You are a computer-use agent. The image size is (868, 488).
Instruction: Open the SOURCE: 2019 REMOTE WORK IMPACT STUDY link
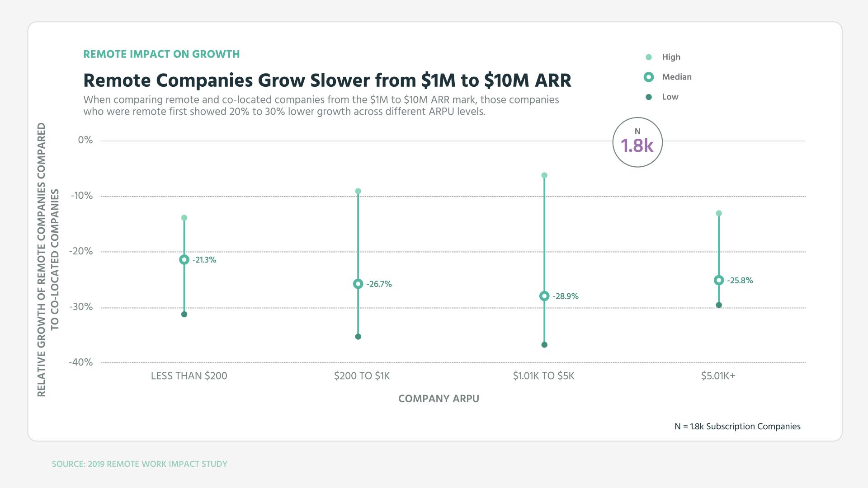[140, 464]
